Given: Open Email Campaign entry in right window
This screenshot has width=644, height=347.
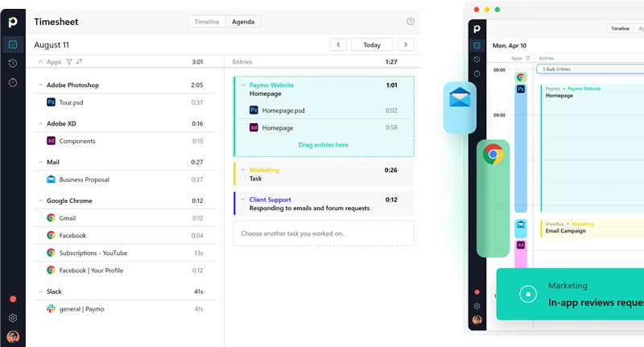Looking at the screenshot, I should (x=592, y=228).
